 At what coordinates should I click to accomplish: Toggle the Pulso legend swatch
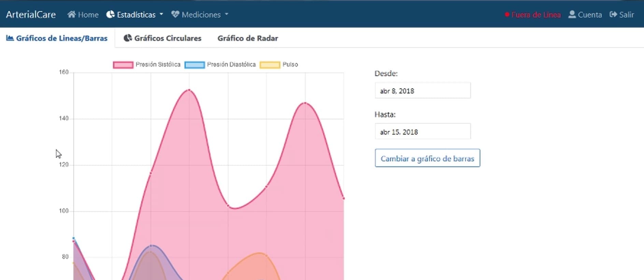point(270,65)
